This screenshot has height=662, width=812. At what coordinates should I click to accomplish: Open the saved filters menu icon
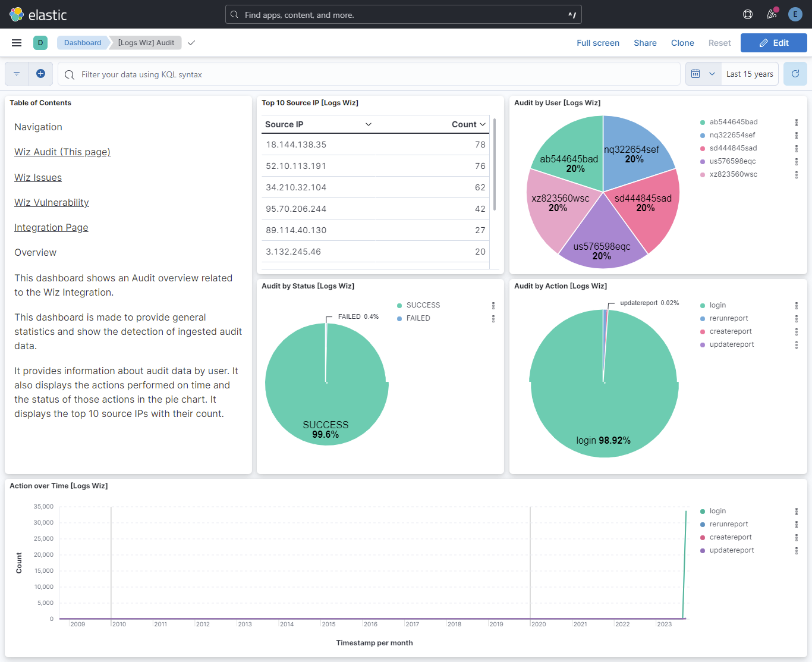16,73
